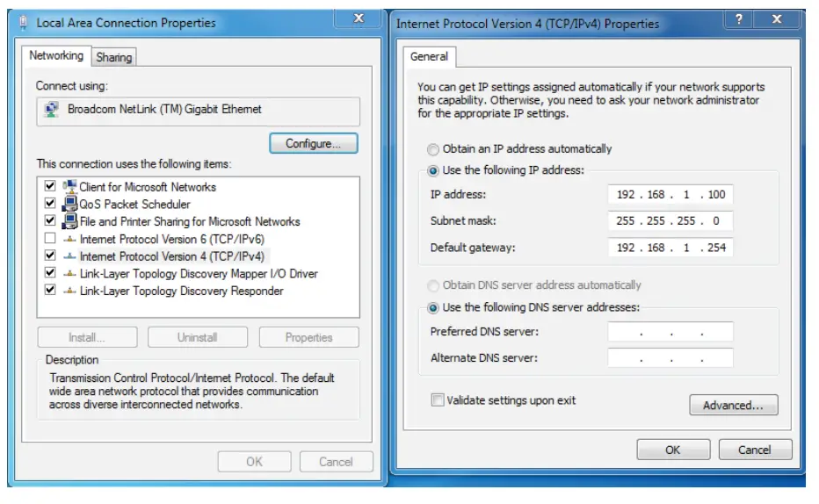The height and width of the screenshot is (504, 819).
Task: Enable Internet Protocol Version 6 checkbox
Action: [x=50, y=238]
